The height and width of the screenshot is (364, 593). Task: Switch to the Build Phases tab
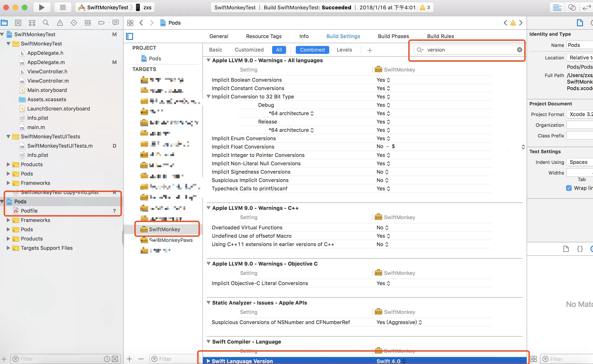pos(393,36)
